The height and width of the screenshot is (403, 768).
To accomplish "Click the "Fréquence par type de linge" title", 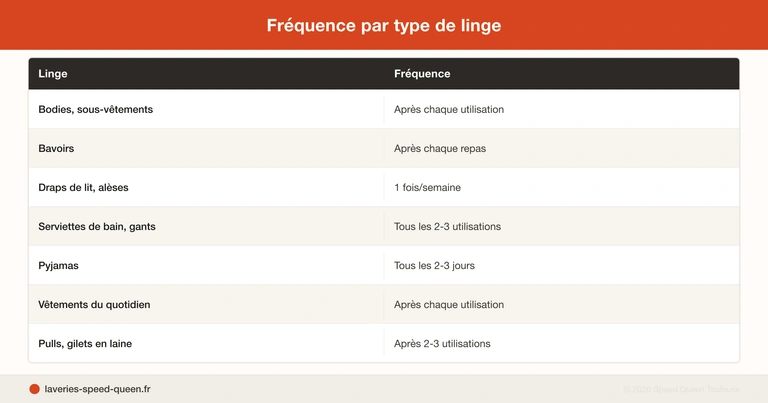I will 384,25.
